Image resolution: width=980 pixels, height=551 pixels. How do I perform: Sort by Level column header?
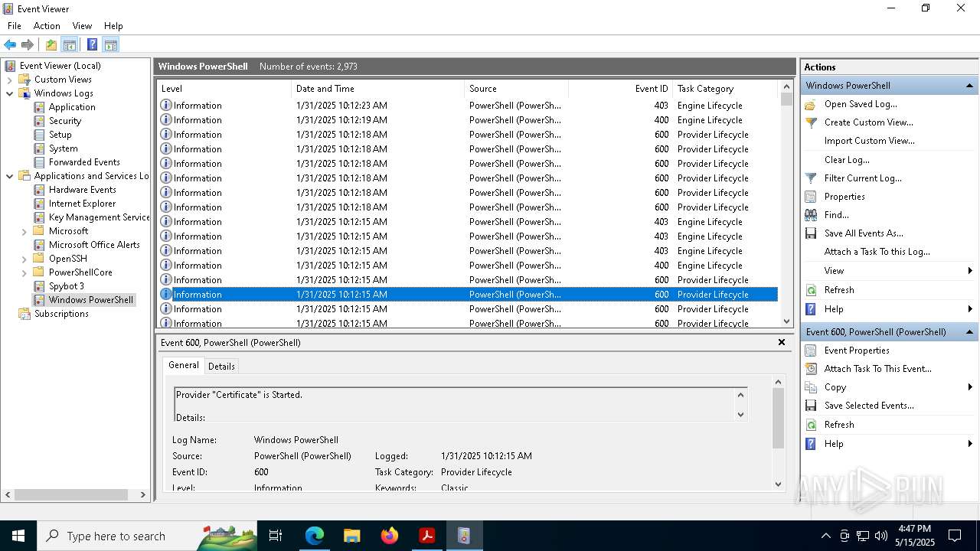(x=224, y=89)
